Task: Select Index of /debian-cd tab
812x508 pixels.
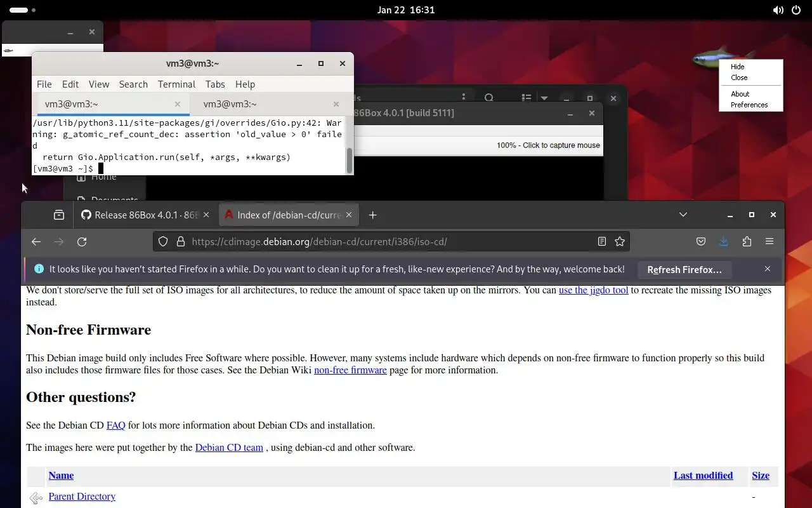Action: pos(289,215)
